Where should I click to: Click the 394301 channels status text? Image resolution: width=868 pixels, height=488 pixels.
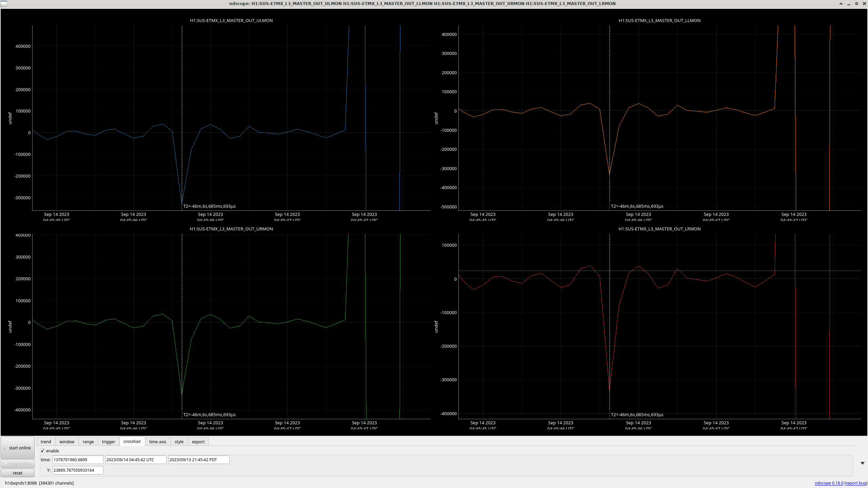pos(56,483)
